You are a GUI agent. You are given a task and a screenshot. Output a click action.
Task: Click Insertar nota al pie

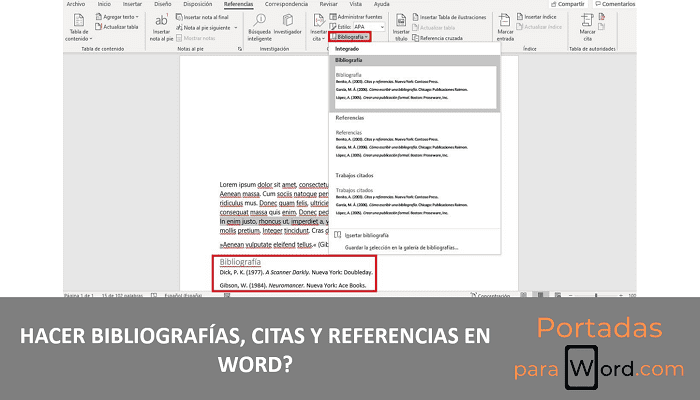pyautogui.click(x=161, y=27)
